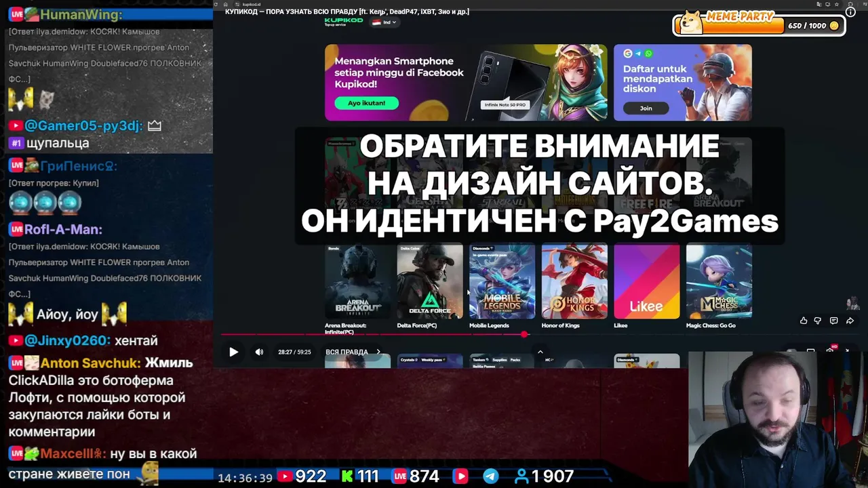Open the video info circle icon
868x488 pixels.
[x=850, y=12]
